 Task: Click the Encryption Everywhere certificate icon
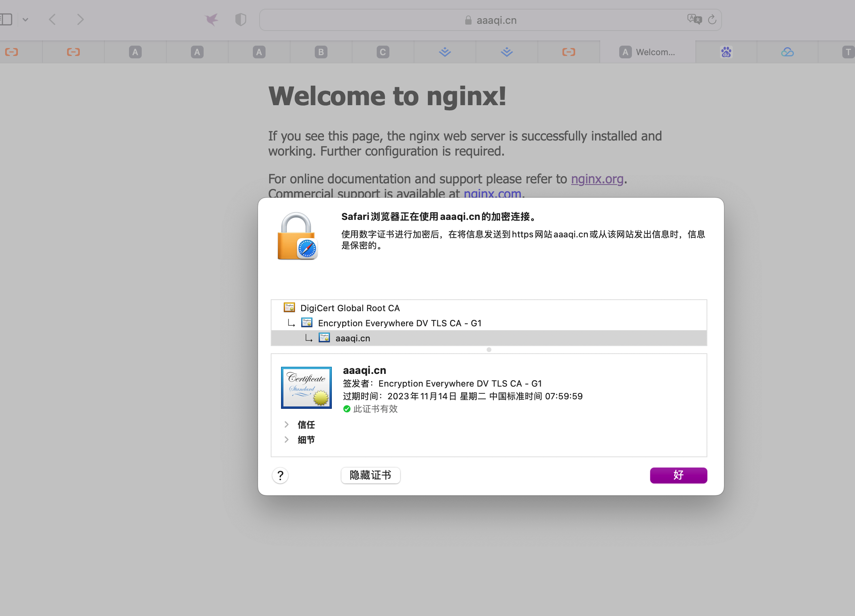click(x=307, y=323)
